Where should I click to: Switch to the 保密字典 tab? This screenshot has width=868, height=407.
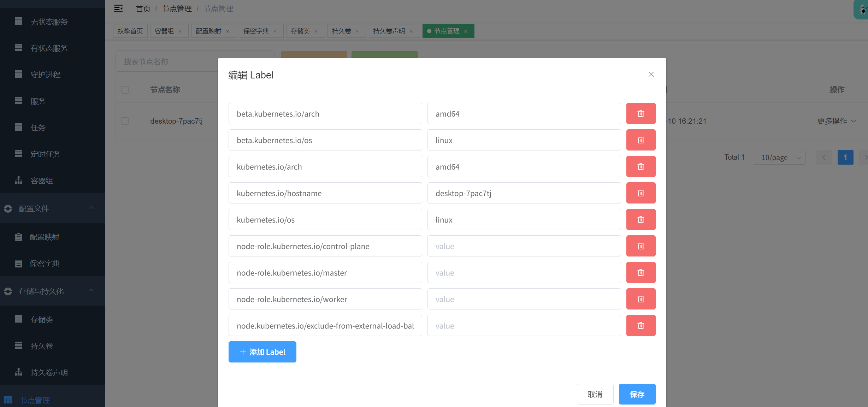point(256,31)
